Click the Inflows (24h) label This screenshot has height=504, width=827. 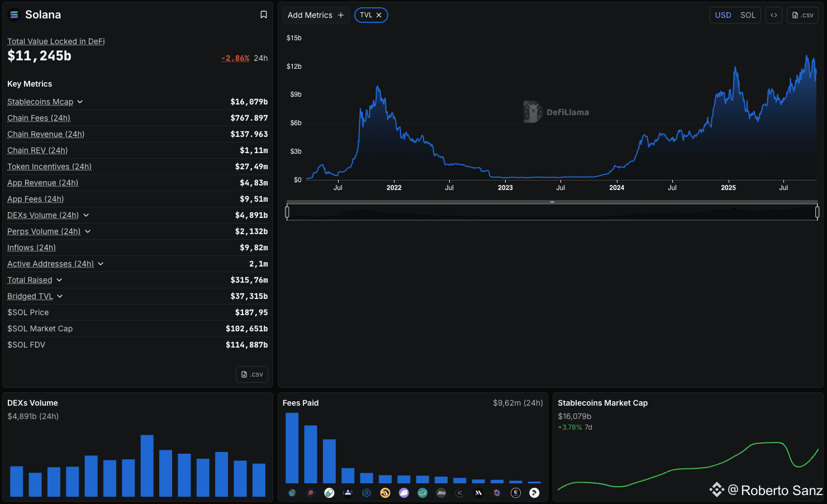(31, 248)
